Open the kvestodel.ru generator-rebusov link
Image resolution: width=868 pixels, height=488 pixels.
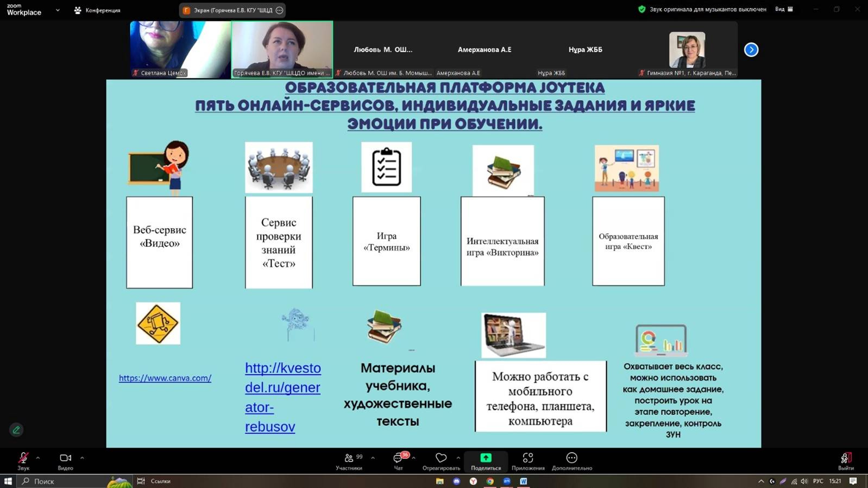[282, 397]
